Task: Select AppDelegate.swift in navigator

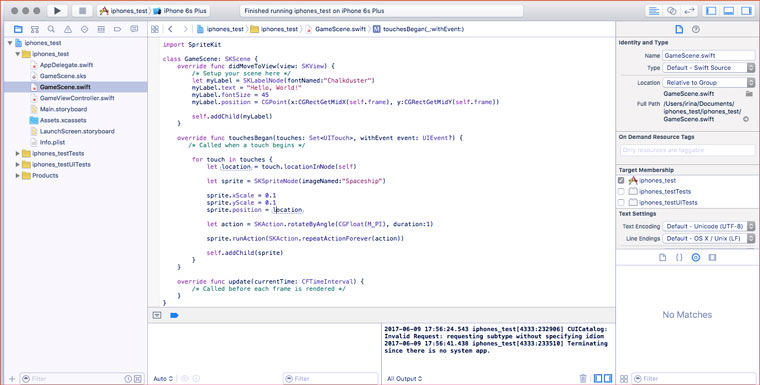Action: pos(66,65)
